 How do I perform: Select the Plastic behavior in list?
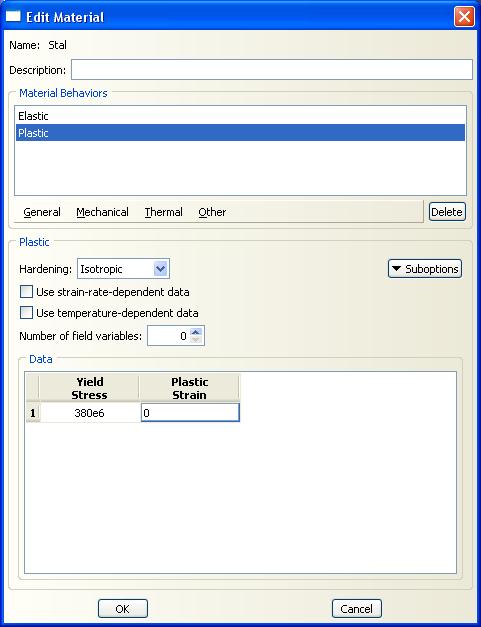click(x=240, y=133)
